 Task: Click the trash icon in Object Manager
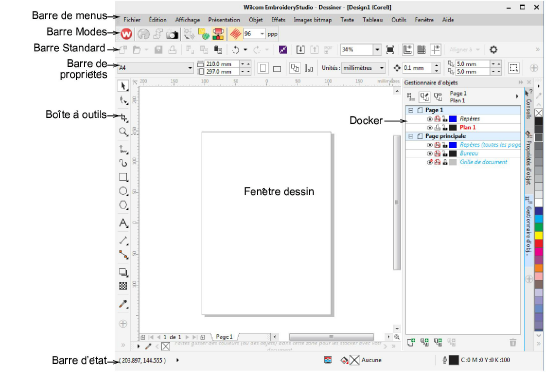513,342
